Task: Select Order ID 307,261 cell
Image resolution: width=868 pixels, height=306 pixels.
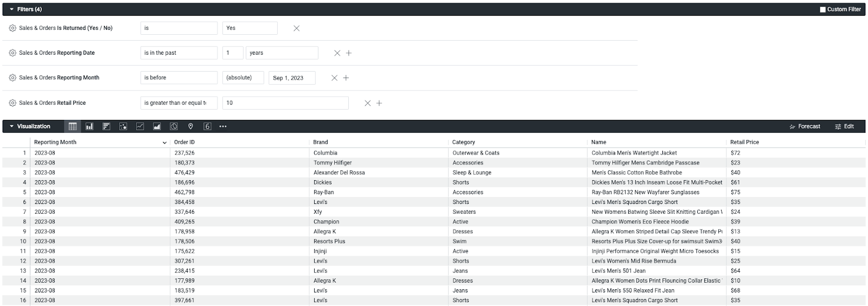Action: (x=240, y=261)
